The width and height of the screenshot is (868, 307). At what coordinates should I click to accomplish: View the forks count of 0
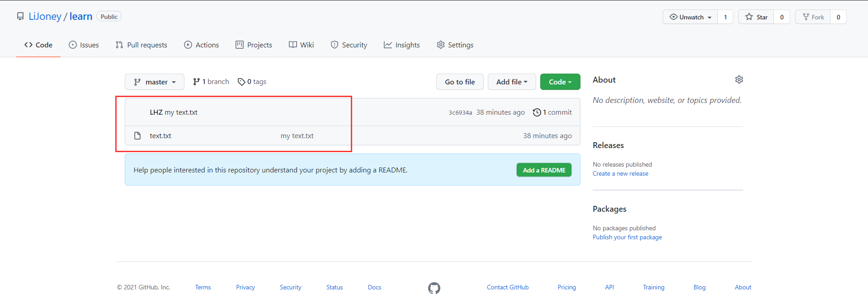(839, 17)
